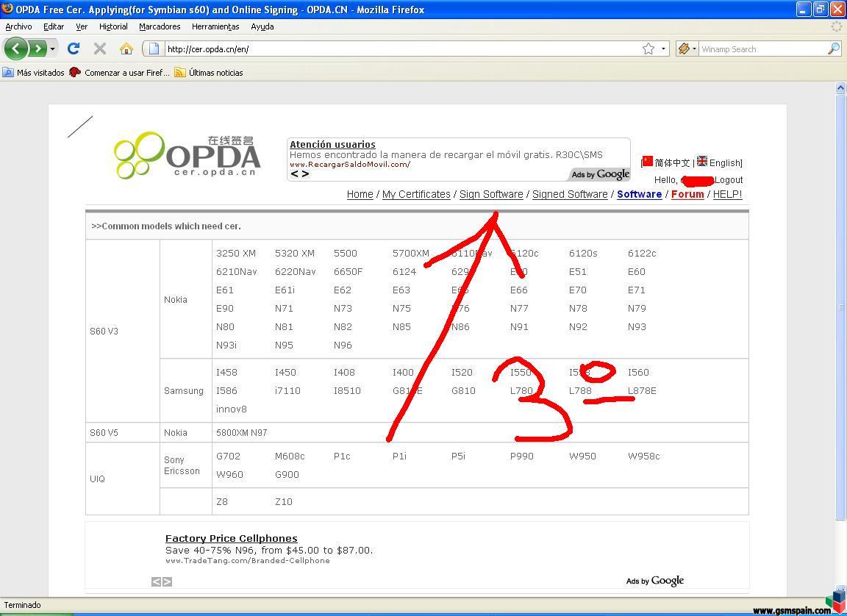Focus the Winamp Search field
Screen dimensions: 847x616
click(x=762, y=49)
